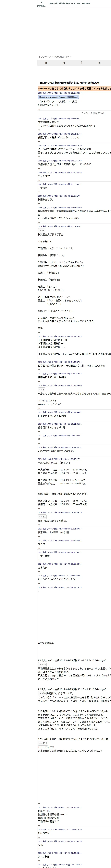Go to next page in pagination bar
Image resolution: width=111 pixels, height=868 pixels.
99,63
